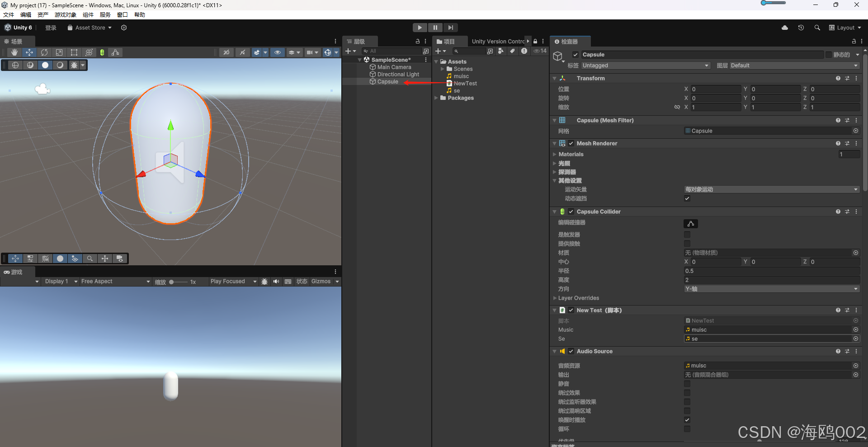The image size is (868, 447).
Task: Click the Hierarchy search field
Action: 392,51
